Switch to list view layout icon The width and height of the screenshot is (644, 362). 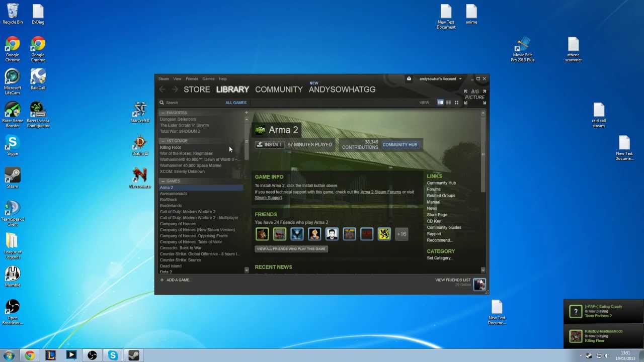(448, 103)
